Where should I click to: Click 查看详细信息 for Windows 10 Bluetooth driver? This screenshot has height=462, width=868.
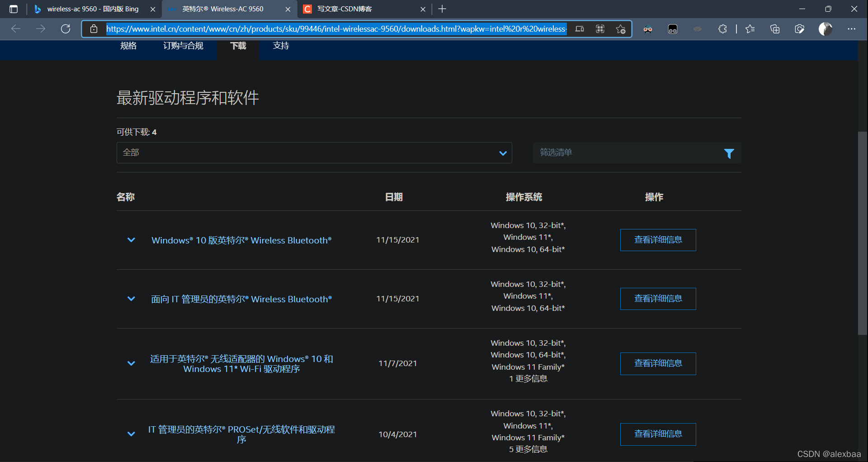(658, 240)
